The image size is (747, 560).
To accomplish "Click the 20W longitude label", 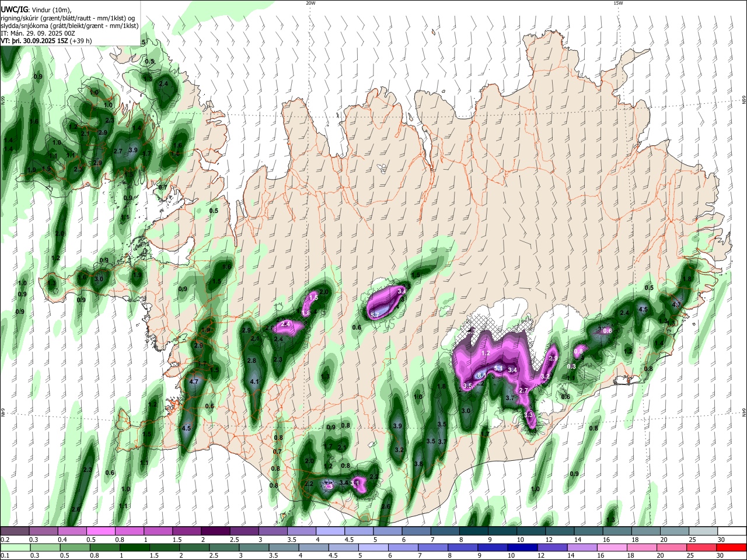I will (310, 3).
